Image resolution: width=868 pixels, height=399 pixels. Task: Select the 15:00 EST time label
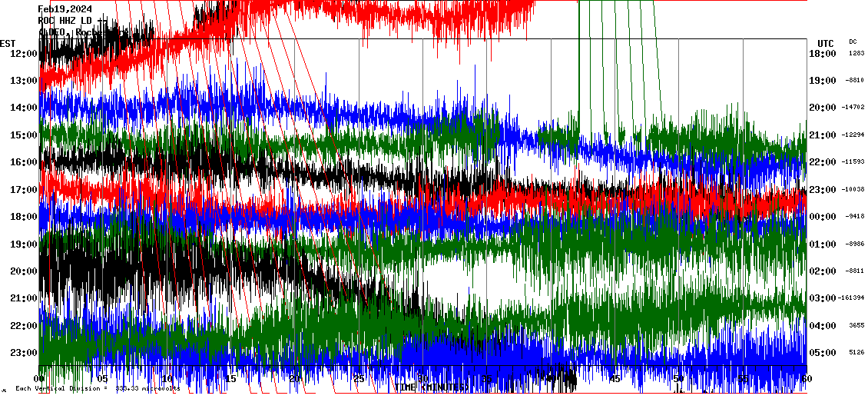tap(22, 135)
